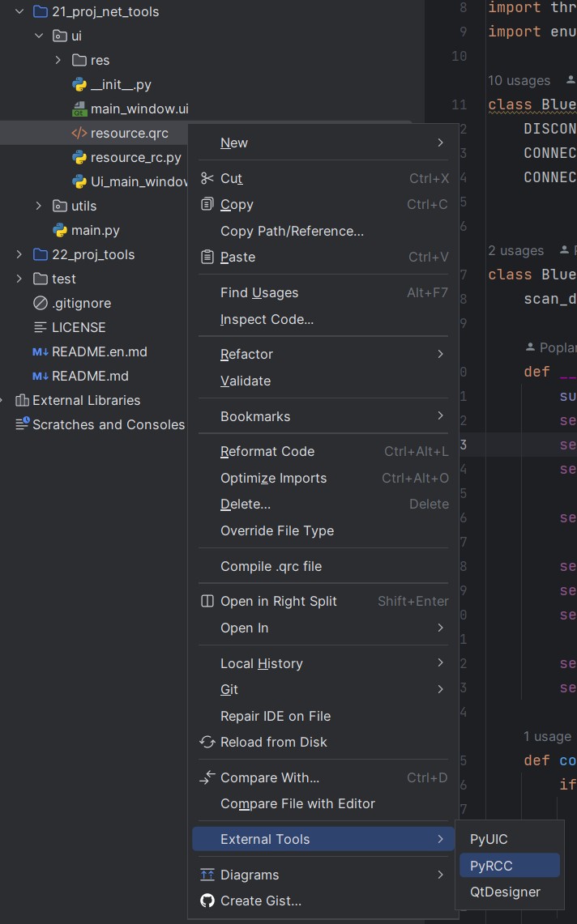
Task: Click the Paste icon in context menu
Action: tap(207, 257)
